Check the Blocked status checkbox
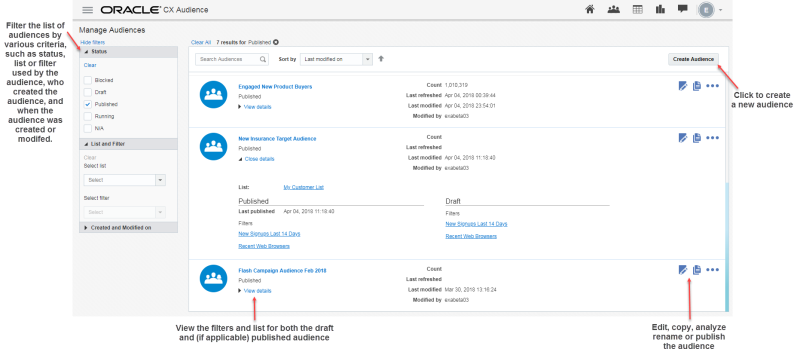Screen dimensions: 800x361 [x=88, y=80]
